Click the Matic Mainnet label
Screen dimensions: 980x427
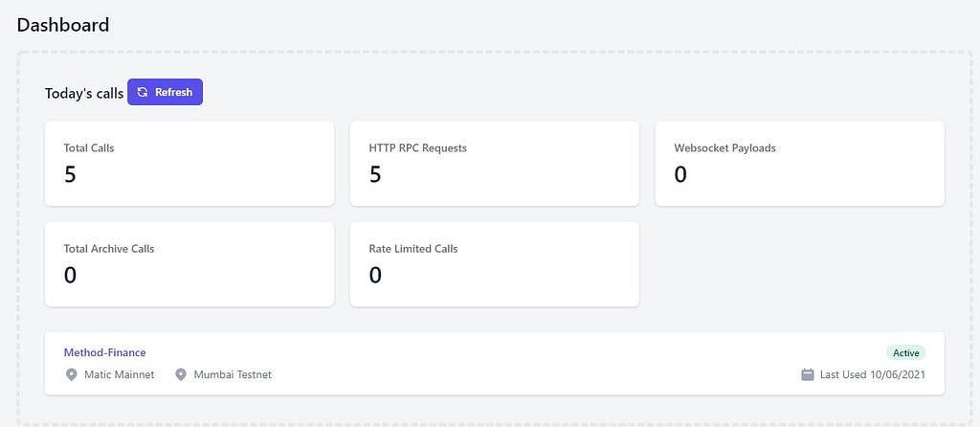120,374
